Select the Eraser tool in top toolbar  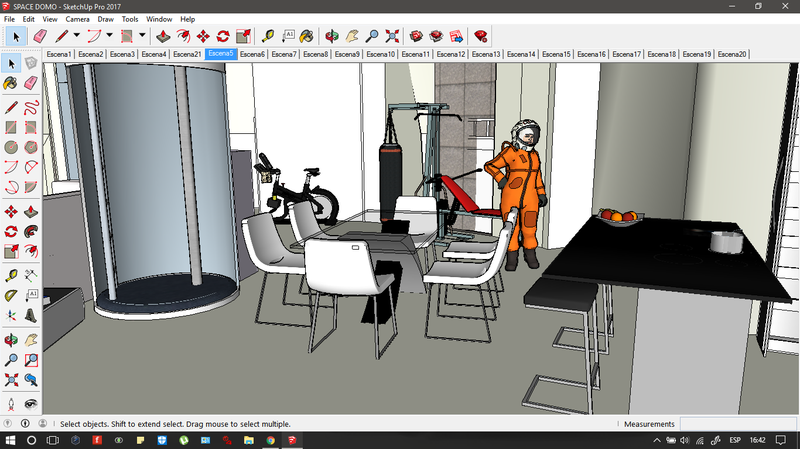tap(40, 36)
